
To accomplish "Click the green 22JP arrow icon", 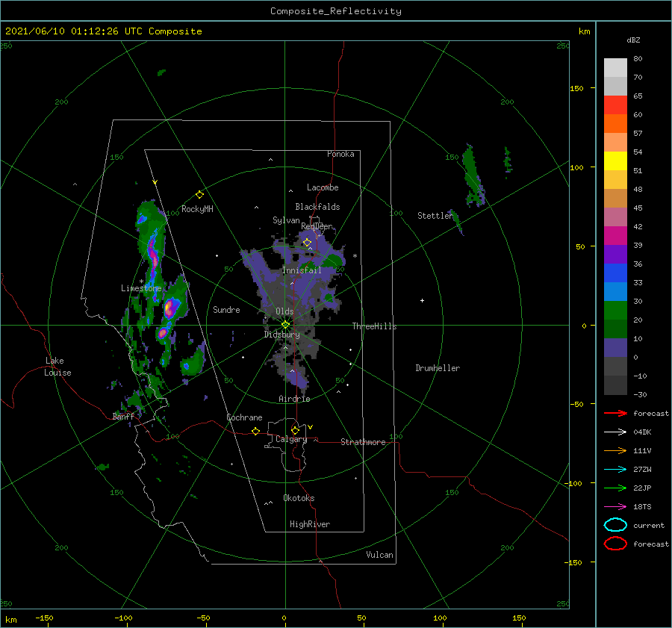I will point(615,488).
